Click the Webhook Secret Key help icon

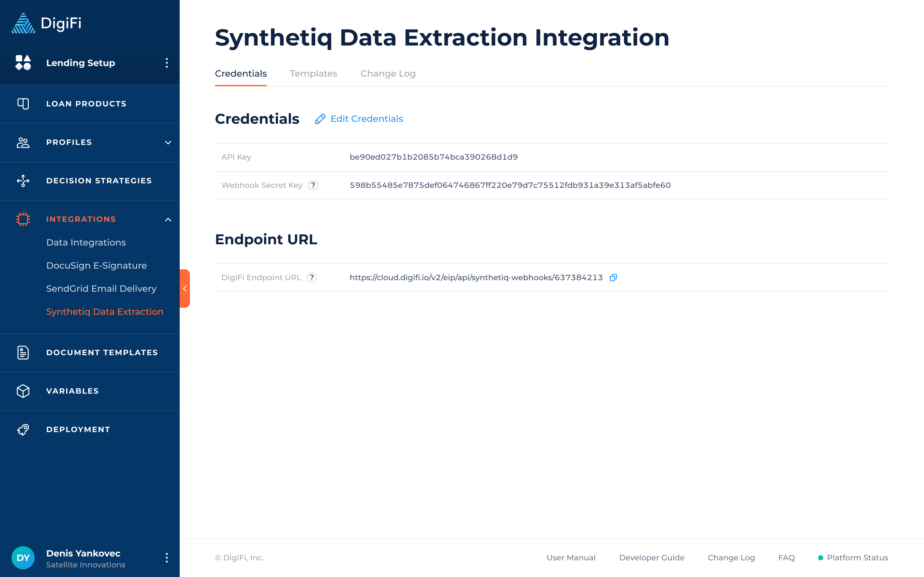tap(313, 185)
